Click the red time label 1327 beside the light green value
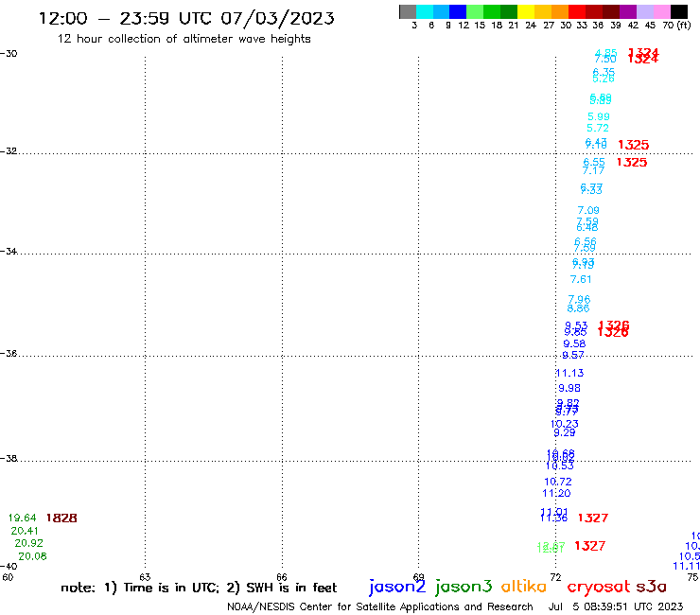Image resolution: width=700 pixels, height=615 pixels. [x=589, y=546]
